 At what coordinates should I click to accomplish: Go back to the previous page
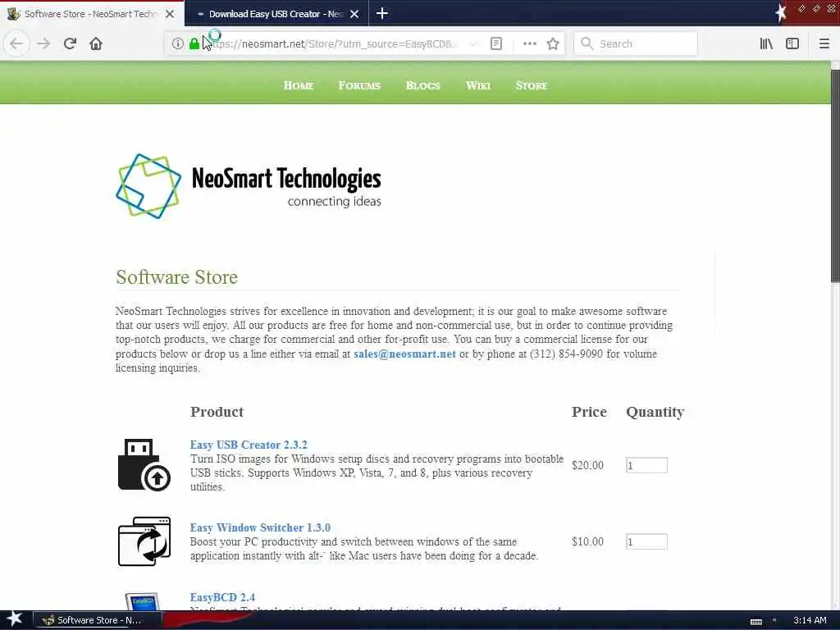tap(16, 43)
